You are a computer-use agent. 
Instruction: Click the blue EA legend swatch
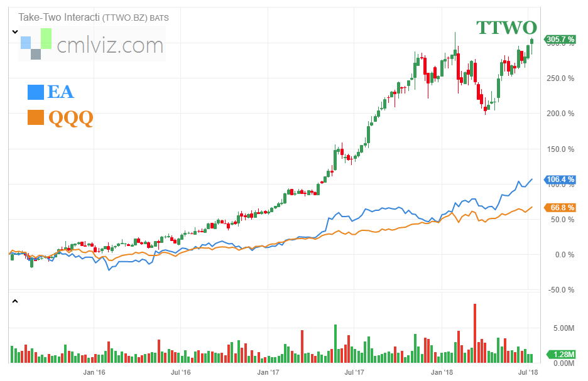tap(36, 92)
